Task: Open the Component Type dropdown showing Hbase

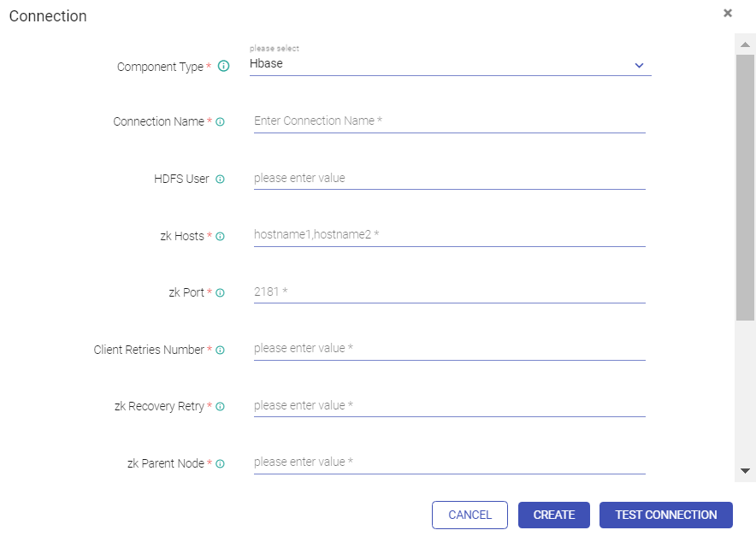Action: (x=450, y=64)
